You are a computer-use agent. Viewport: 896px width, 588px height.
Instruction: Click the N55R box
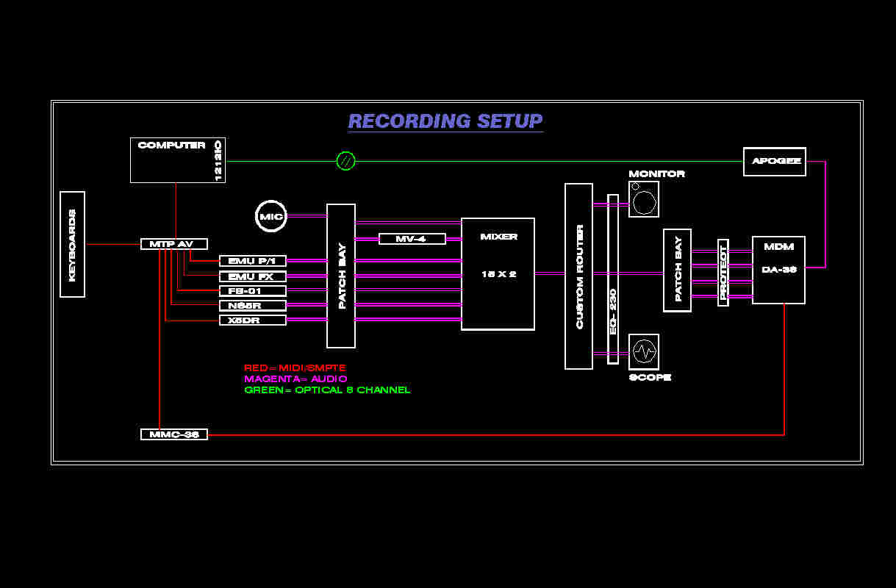tap(253, 305)
